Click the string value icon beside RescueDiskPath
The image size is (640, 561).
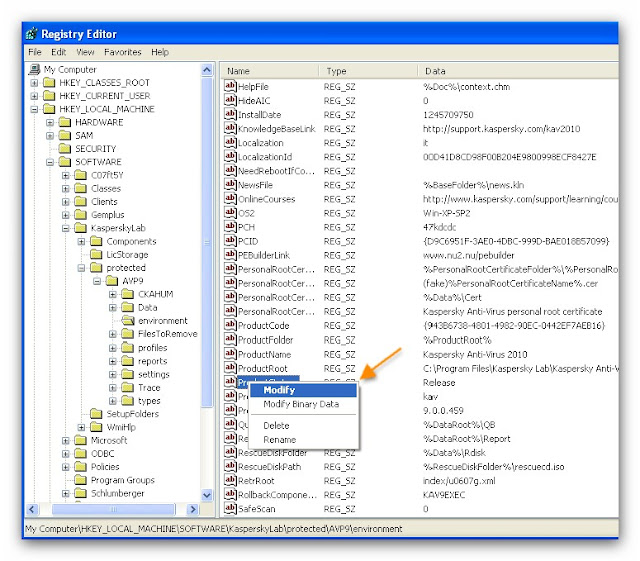230,466
